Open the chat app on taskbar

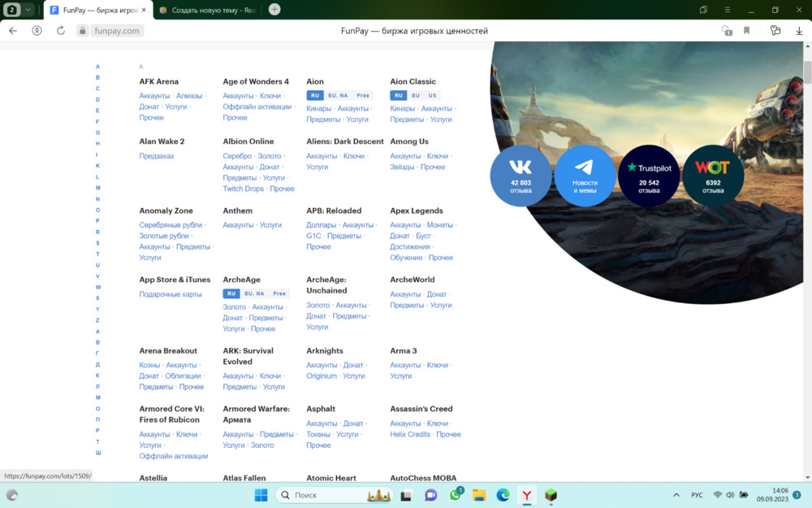[431, 495]
